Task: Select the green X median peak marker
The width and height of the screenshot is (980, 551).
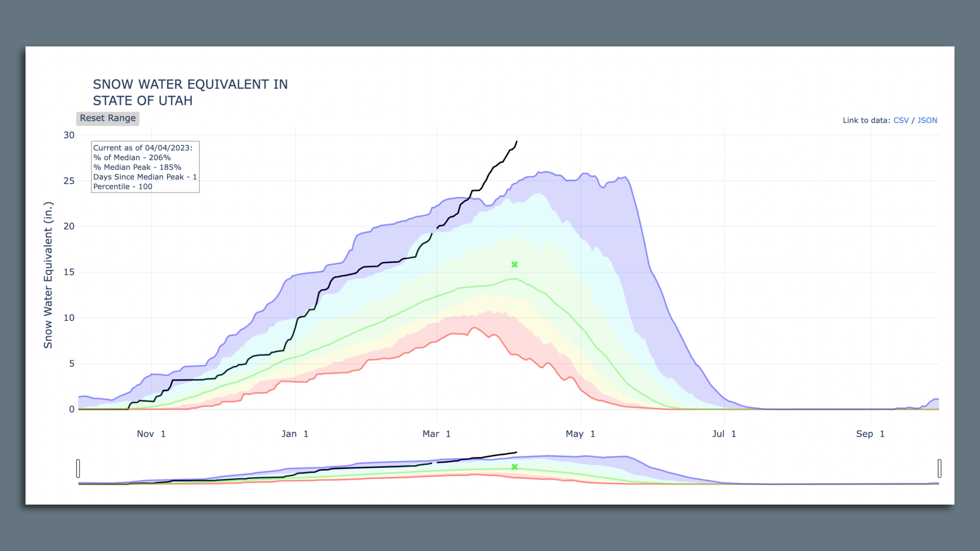Action: pos(514,264)
